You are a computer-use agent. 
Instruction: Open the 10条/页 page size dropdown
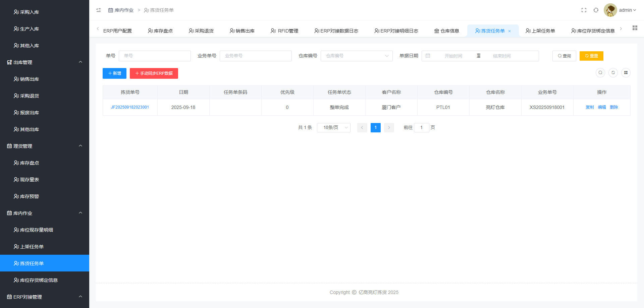[x=333, y=128]
